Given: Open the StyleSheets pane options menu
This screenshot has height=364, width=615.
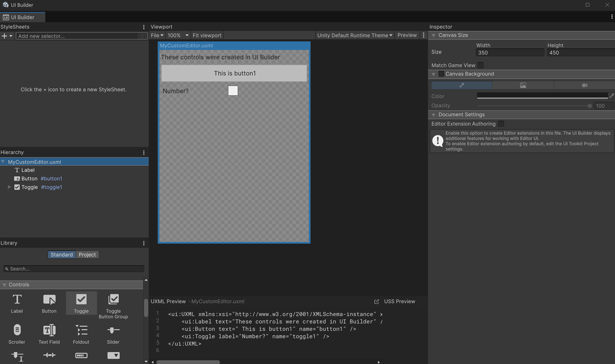Looking at the screenshot, I should point(144,27).
